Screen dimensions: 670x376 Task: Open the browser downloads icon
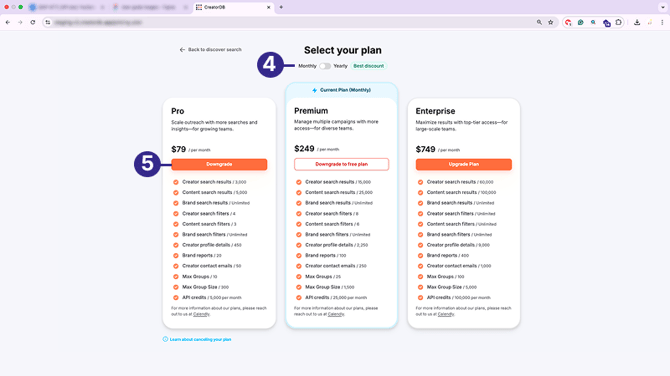click(x=637, y=22)
